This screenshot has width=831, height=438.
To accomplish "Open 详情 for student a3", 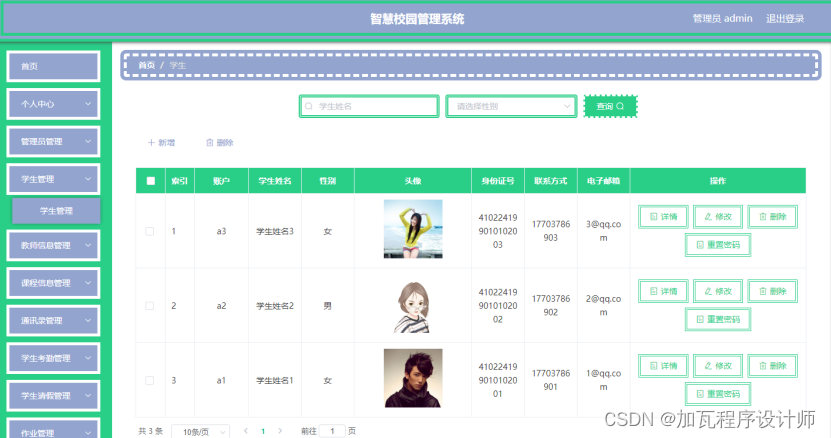I will click(x=664, y=216).
